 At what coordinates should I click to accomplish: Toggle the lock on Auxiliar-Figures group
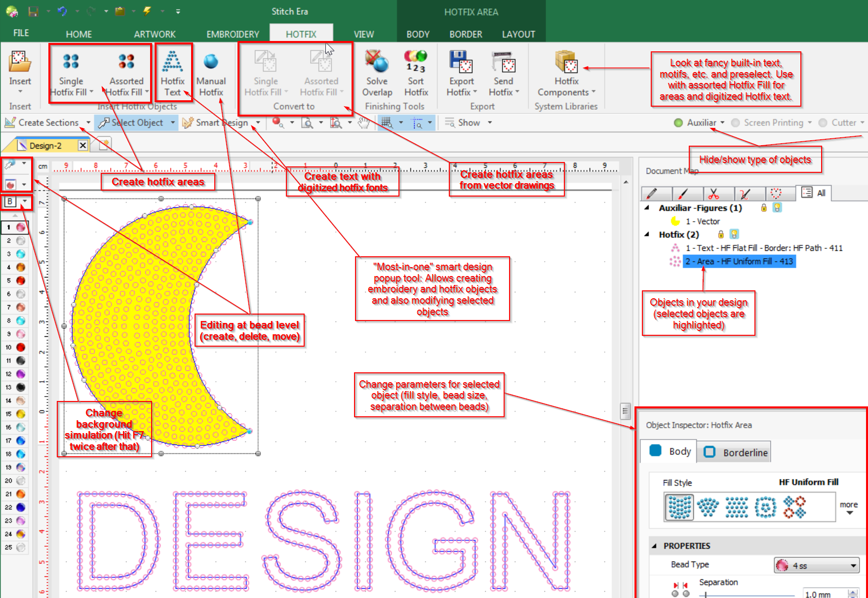tap(764, 208)
